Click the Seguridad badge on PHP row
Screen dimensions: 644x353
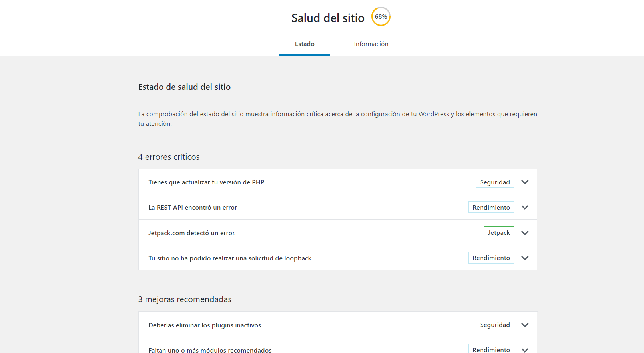click(x=494, y=182)
